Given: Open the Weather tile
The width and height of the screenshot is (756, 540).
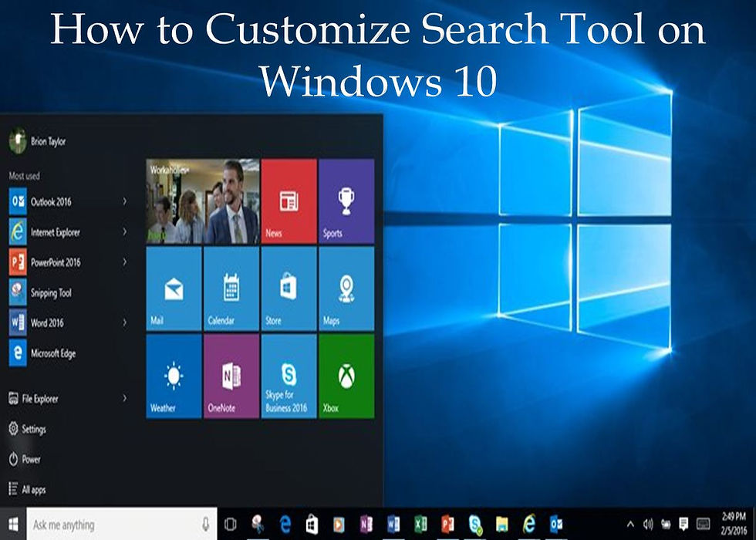Looking at the screenshot, I should pos(174,376).
